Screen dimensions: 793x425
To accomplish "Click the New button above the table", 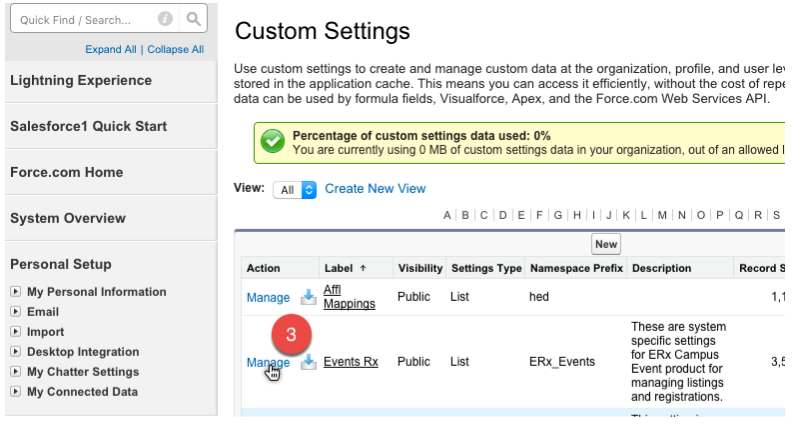I will [x=606, y=244].
